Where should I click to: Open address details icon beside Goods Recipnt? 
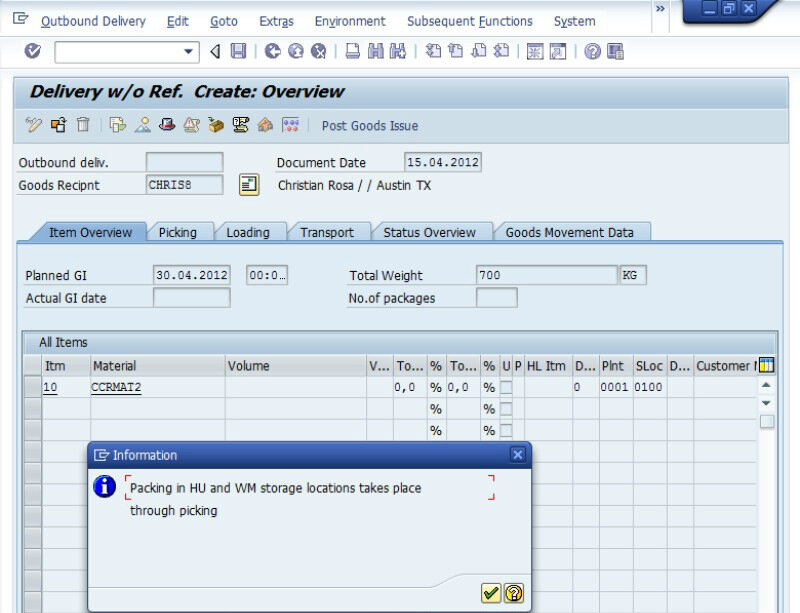point(249,185)
